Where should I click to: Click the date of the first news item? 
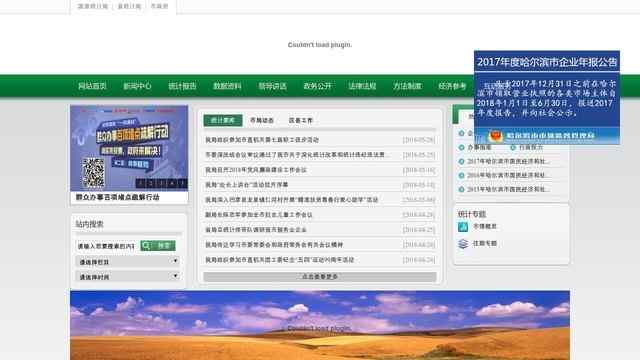coord(419,140)
